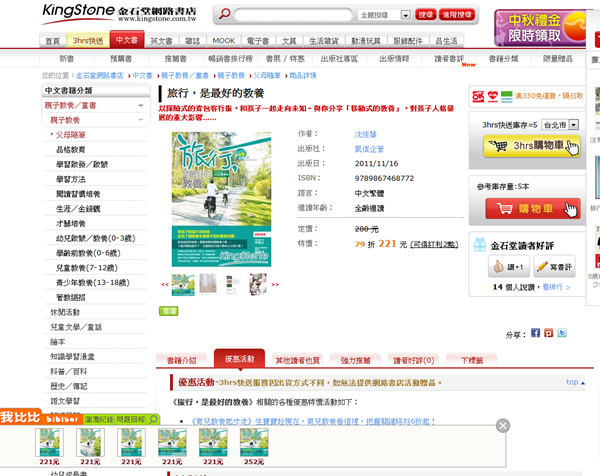The image size is (600, 476).
Task: Open the search scope dropdown
Action: click(x=405, y=15)
